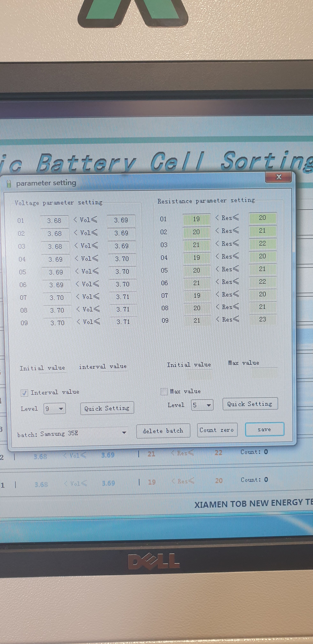Save the parameter settings
This screenshot has height=644, width=313.
click(264, 429)
